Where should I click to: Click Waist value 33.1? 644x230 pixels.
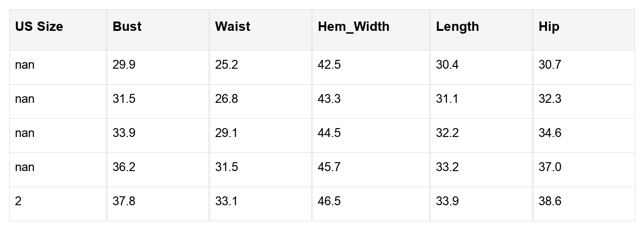(x=226, y=201)
